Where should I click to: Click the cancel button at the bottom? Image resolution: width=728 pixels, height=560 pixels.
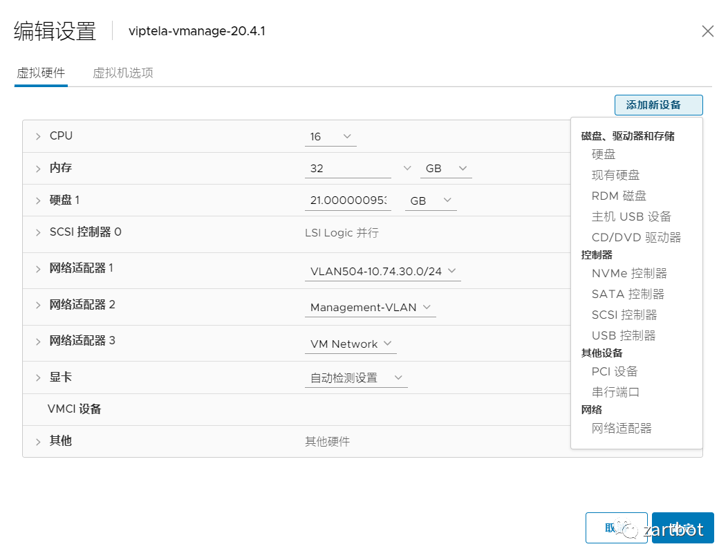[616, 528]
